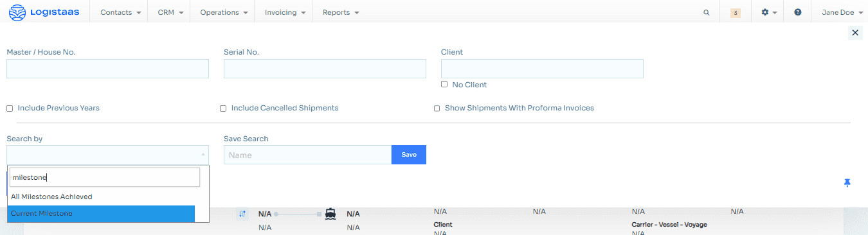The image size is (868, 235).
Task: Tick the No Client checkbox
Action: [444, 84]
